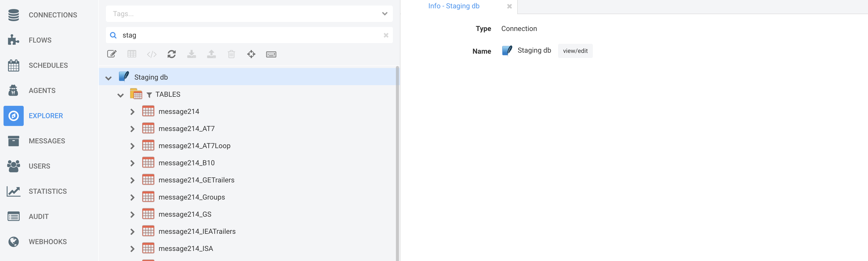The image size is (868, 261).
Task: Click the keyboard shortcuts toolbar icon
Action: [x=271, y=54]
